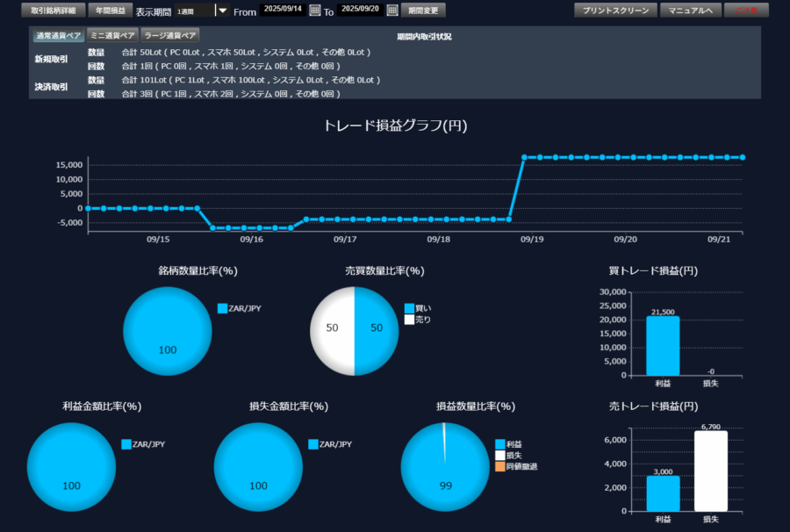Switch to 通常通貨ペア tab

pyautogui.click(x=59, y=36)
